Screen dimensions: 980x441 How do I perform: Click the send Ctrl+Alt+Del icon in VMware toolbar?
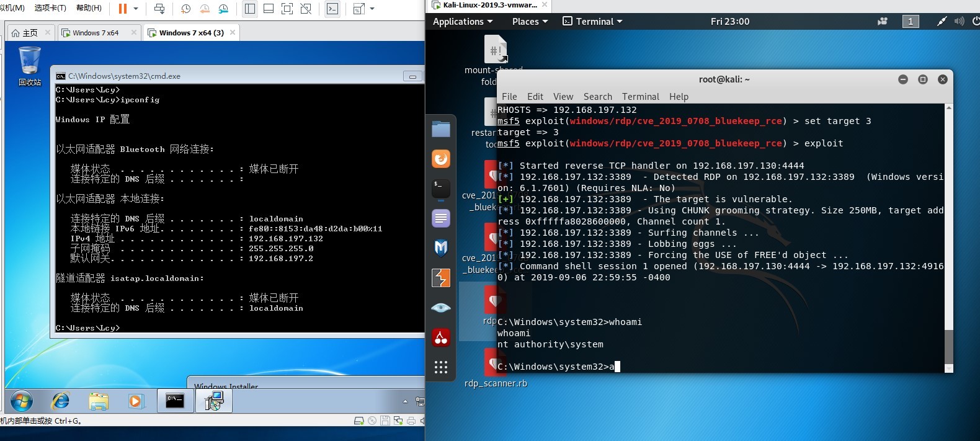point(159,9)
